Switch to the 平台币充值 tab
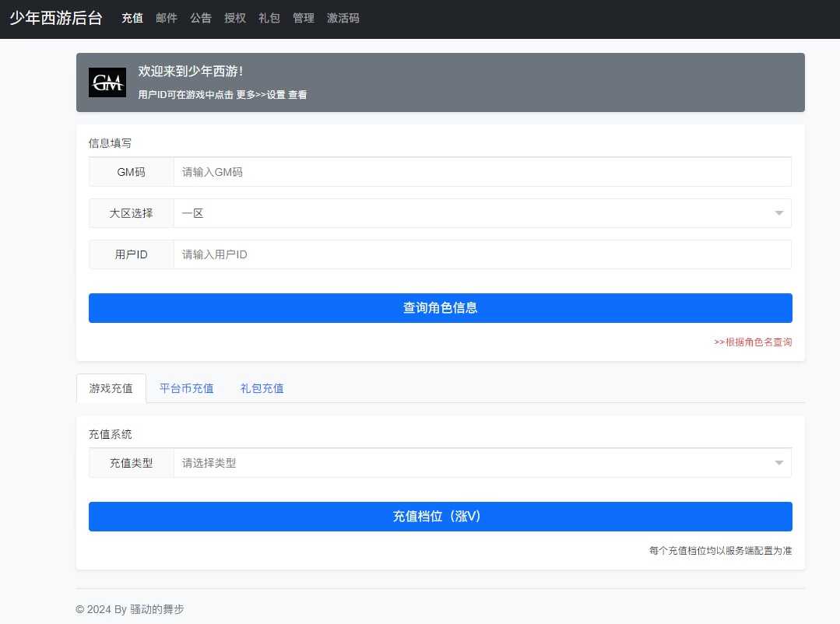The image size is (840, 624). tap(186, 387)
